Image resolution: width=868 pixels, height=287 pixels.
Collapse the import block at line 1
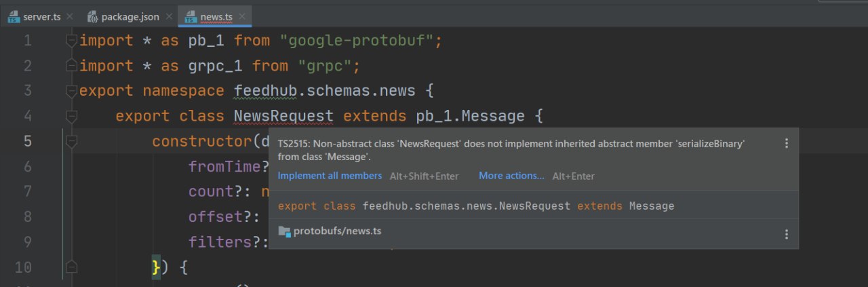click(x=71, y=41)
